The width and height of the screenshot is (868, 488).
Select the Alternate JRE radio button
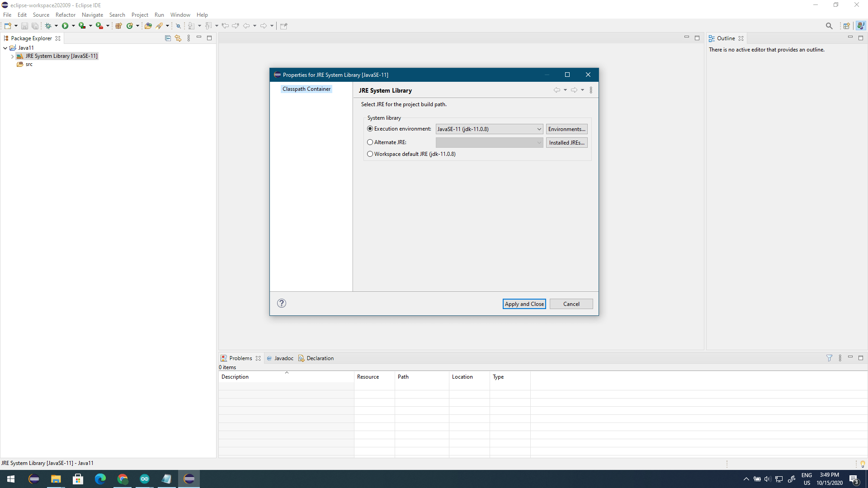[370, 142]
